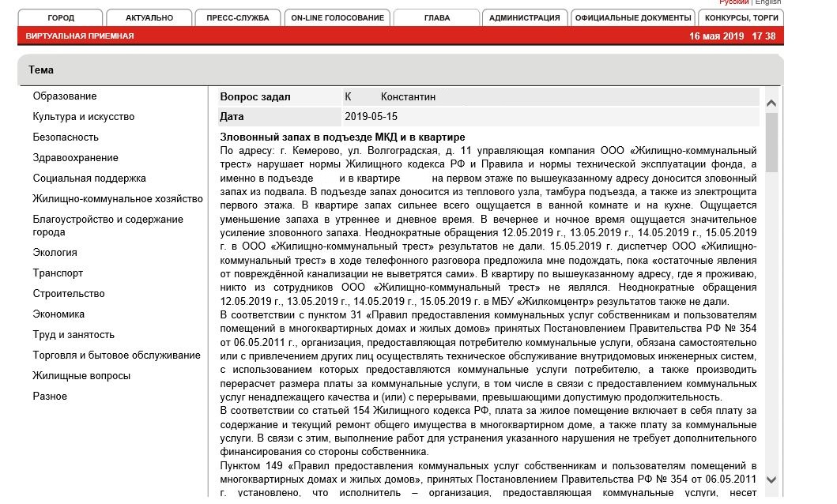
Task: Open the ПРЕСС-СЛУЖБА tab
Action: [x=238, y=17]
